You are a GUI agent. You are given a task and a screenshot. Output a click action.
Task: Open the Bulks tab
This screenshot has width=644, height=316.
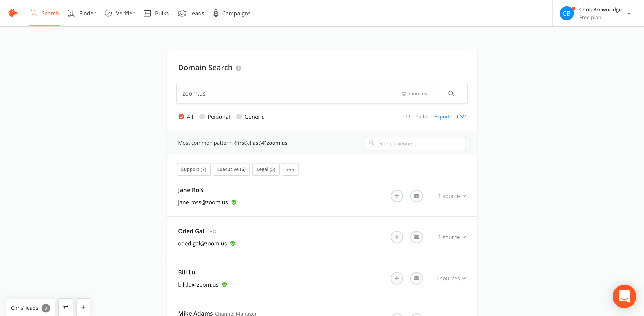click(x=156, y=13)
